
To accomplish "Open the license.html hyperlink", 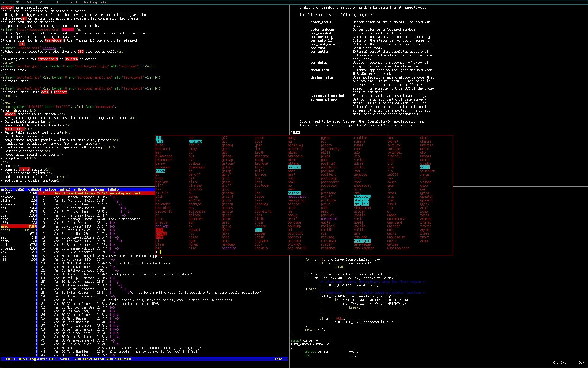I will 49,48.
